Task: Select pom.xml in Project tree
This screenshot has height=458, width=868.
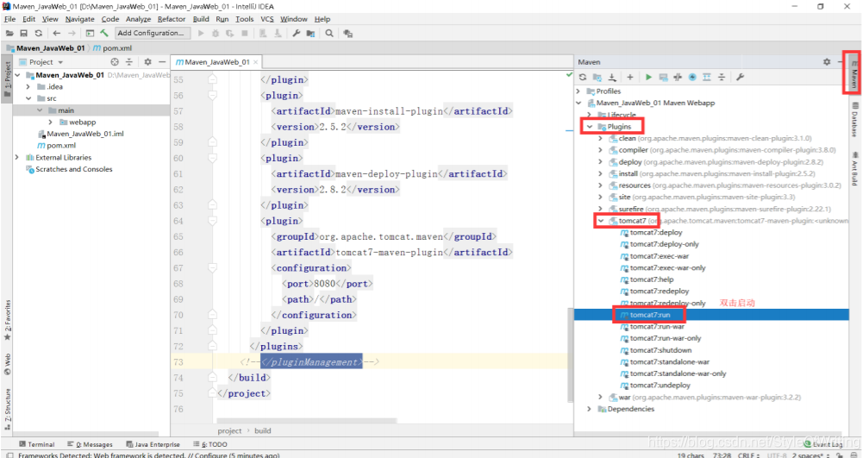Action: click(x=61, y=146)
